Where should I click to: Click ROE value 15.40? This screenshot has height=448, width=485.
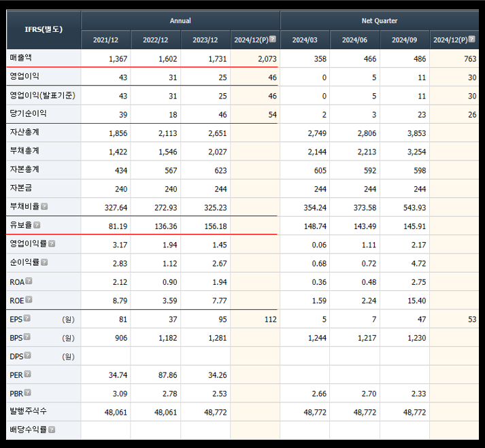tap(417, 300)
